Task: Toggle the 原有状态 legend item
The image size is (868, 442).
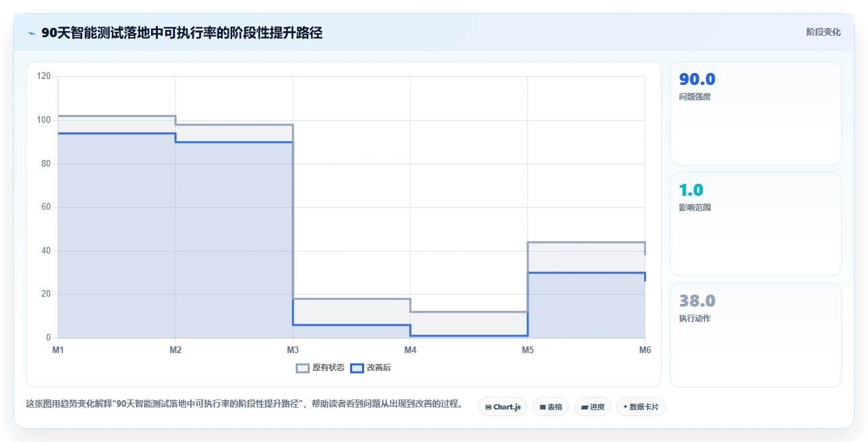Action: click(x=320, y=368)
